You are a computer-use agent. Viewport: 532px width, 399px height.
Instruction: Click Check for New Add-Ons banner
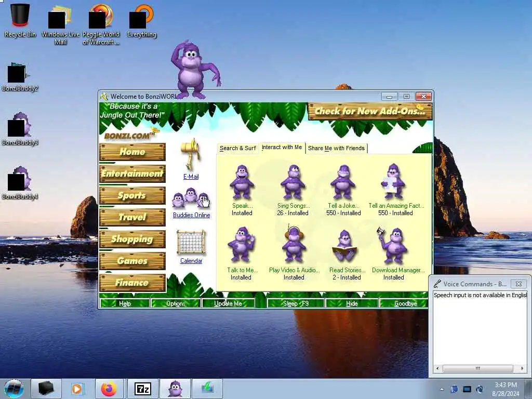370,111
